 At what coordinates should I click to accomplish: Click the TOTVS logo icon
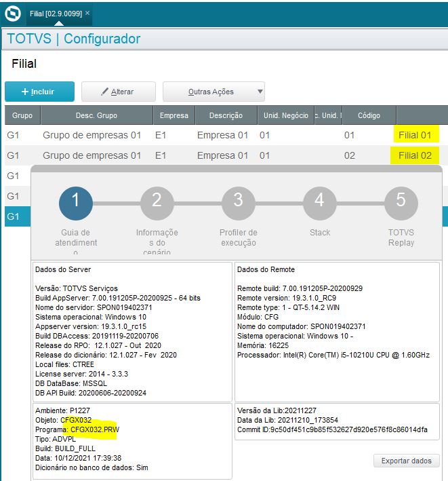point(13,14)
